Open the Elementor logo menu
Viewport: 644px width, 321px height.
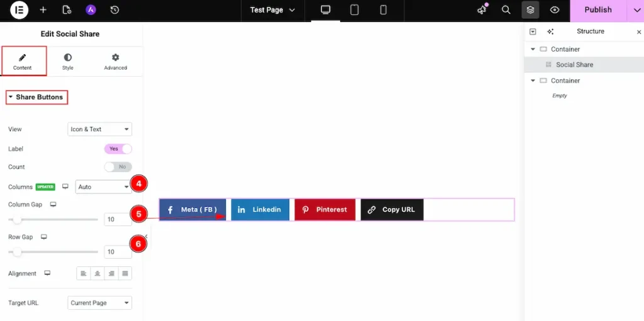[19, 10]
